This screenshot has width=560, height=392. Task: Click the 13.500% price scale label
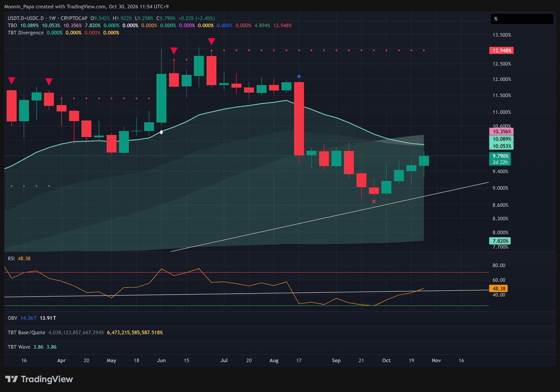pos(502,35)
